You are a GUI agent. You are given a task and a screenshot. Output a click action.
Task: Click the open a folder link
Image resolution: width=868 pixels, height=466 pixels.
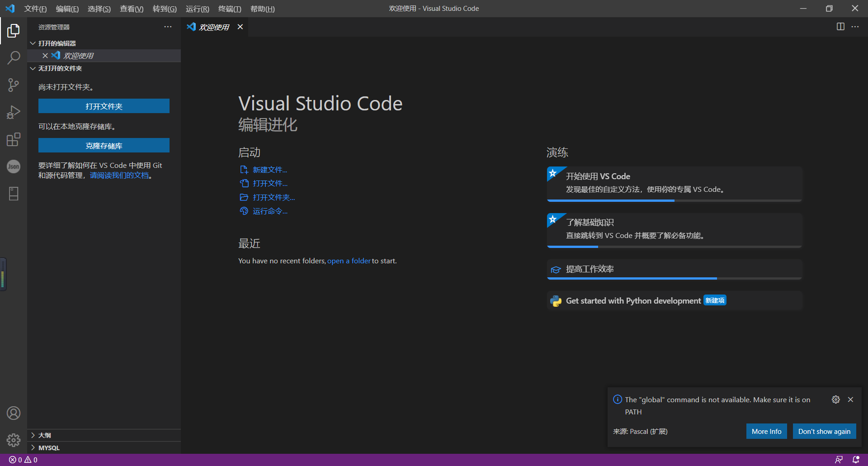(349, 261)
